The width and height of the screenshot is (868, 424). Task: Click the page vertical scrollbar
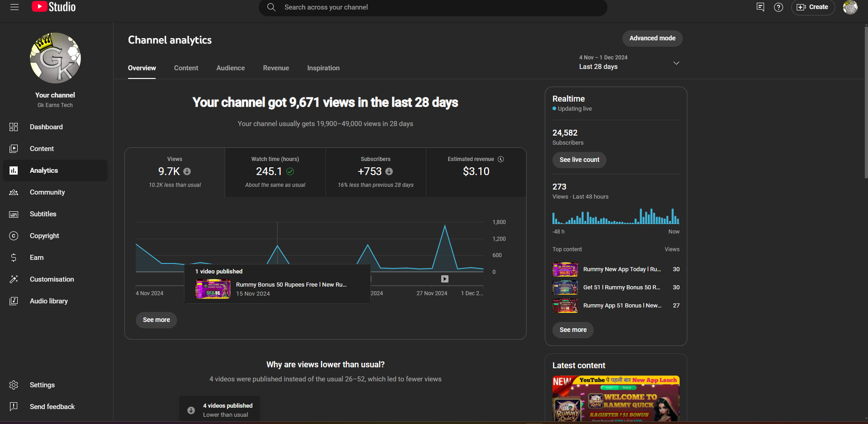pos(866,102)
